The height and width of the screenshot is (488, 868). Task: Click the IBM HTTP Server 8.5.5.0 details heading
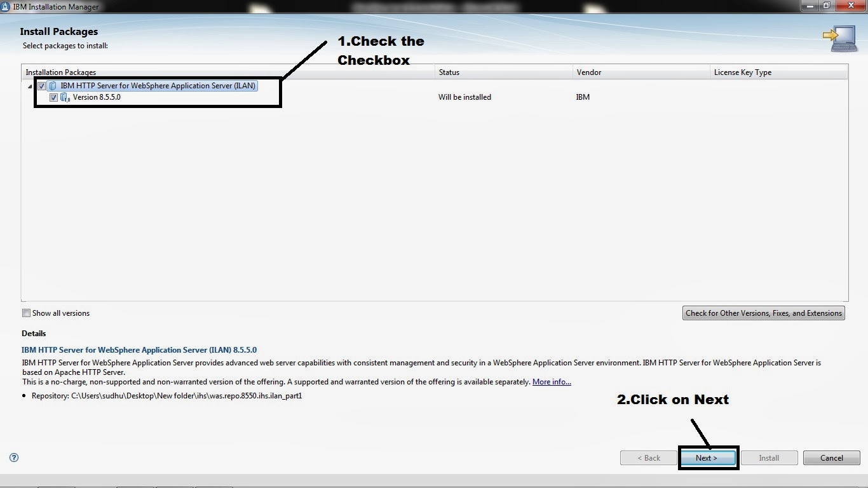point(139,349)
